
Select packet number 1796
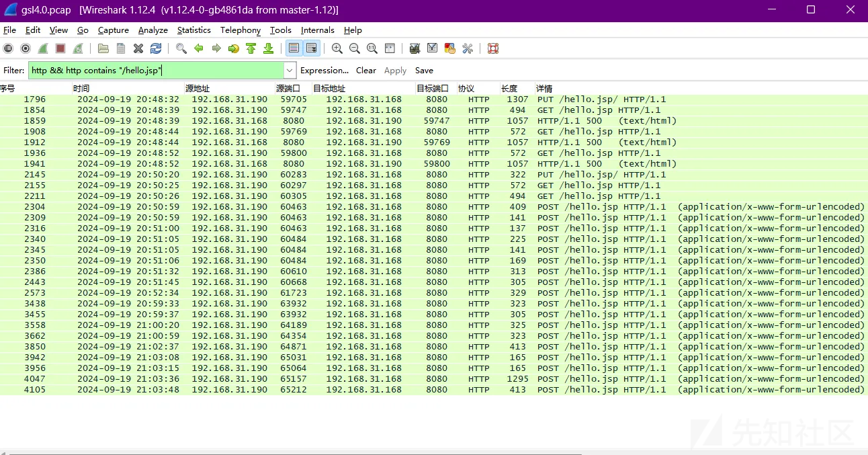433,99
